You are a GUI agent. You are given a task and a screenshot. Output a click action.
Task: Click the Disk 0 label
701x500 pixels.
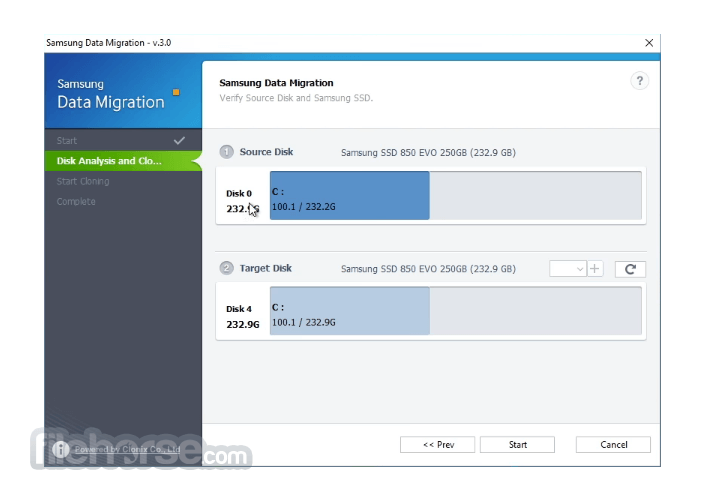[239, 193]
